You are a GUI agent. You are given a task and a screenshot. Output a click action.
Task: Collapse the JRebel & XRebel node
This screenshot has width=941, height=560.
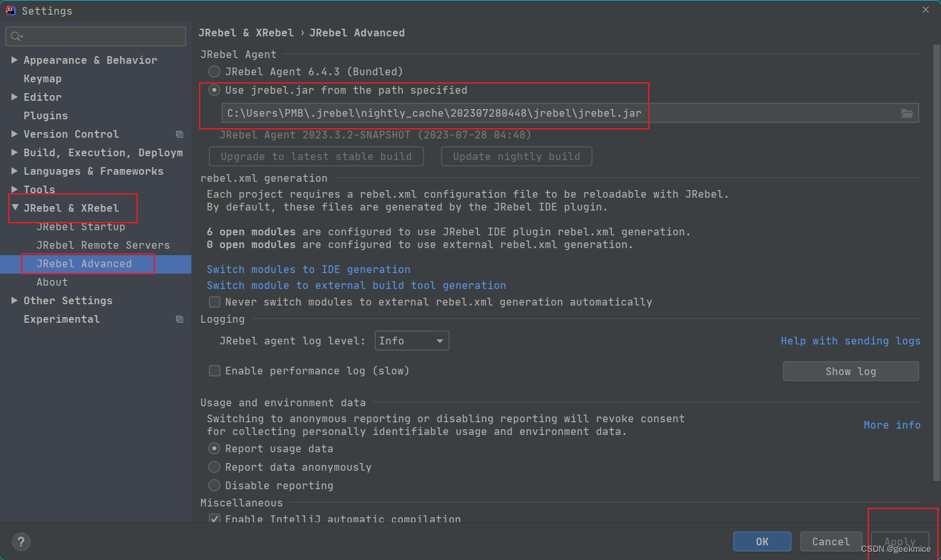[x=14, y=207]
